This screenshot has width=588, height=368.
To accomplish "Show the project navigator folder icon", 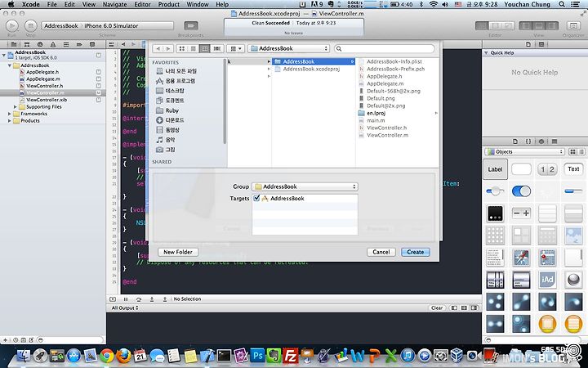I will (x=14, y=44).
